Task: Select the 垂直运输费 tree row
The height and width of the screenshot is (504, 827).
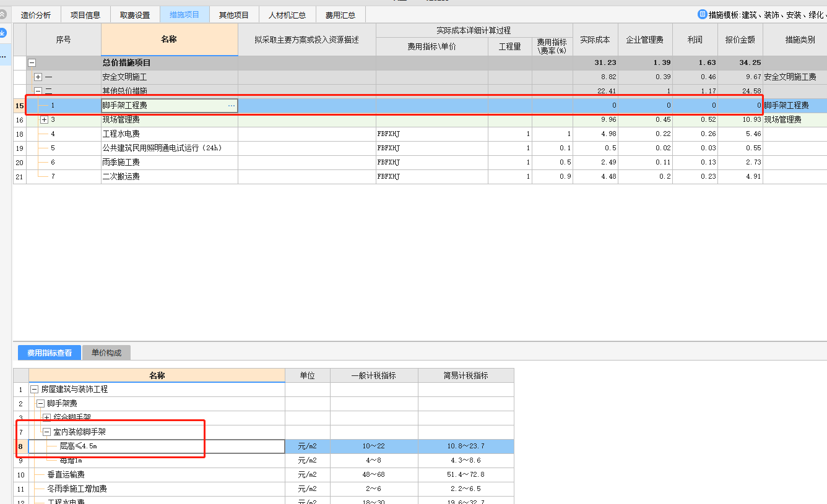Action: coord(157,474)
